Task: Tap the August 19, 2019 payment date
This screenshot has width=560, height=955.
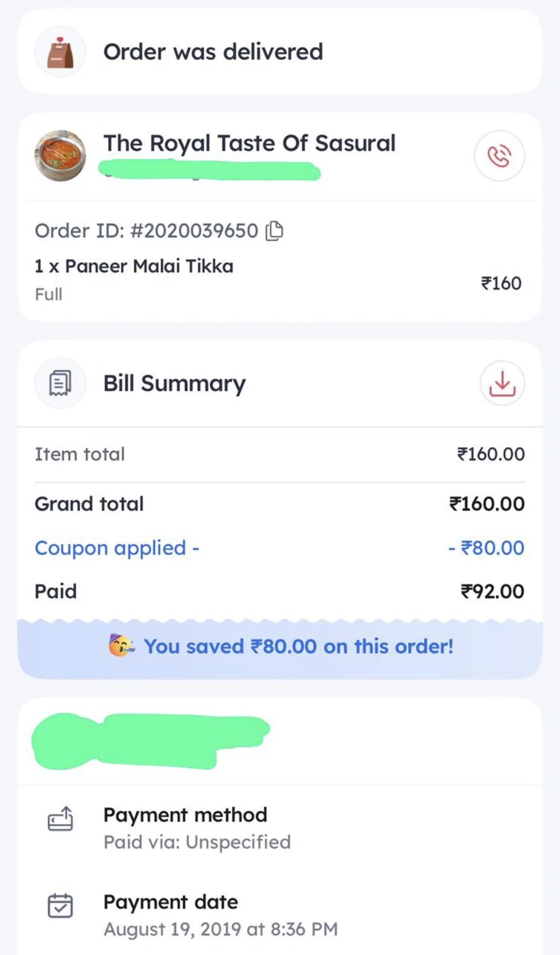Action: (x=221, y=929)
